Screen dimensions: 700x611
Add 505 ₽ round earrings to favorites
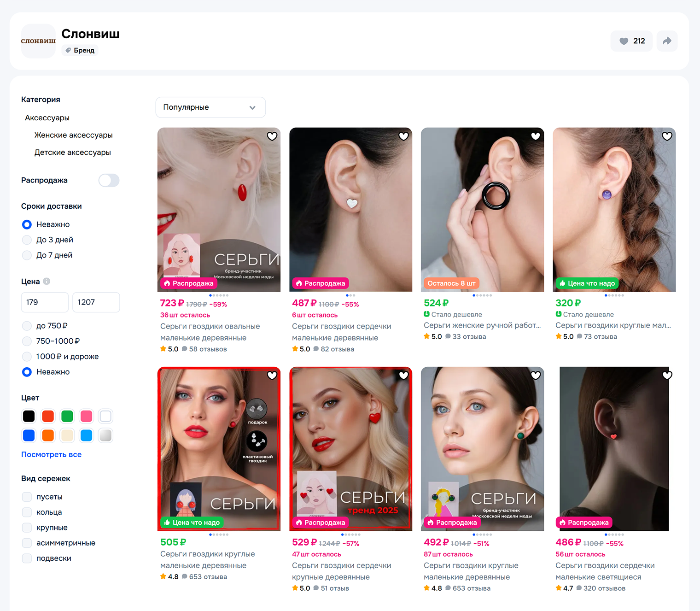[x=272, y=376]
